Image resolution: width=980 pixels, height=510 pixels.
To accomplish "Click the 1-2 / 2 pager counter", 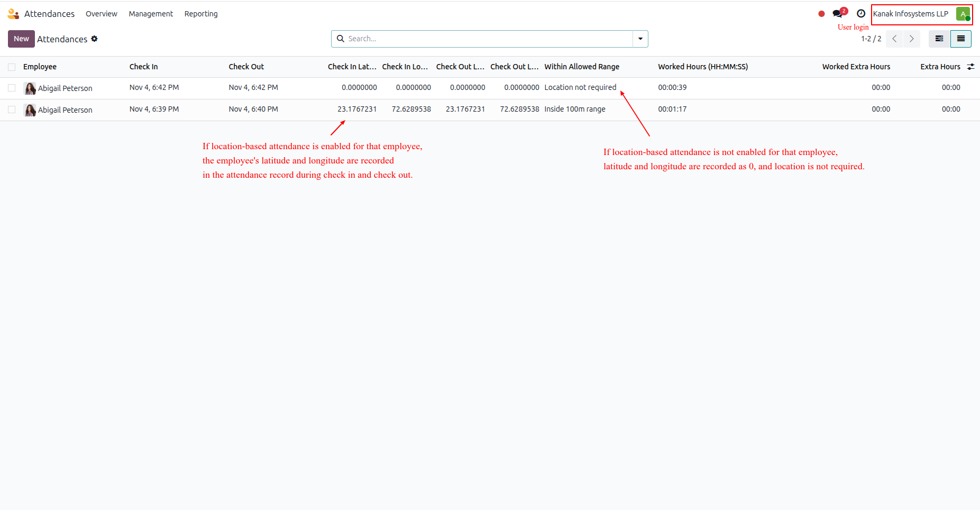I will [x=871, y=39].
